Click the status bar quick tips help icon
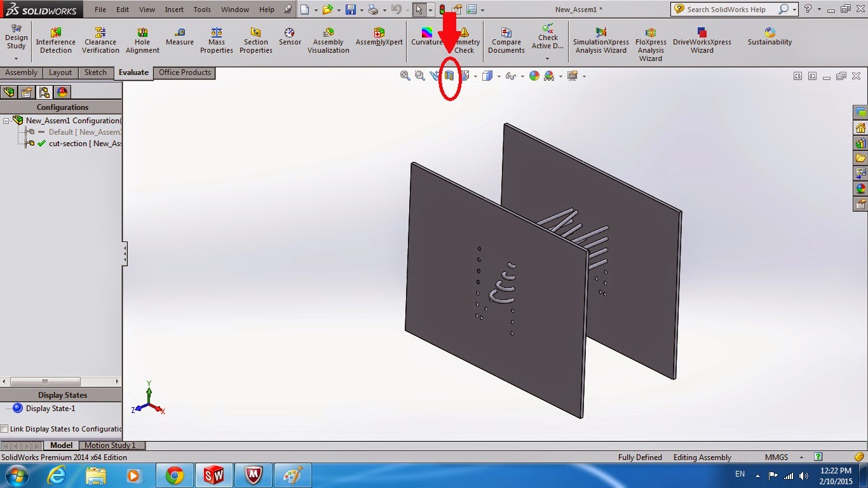This screenshot has height=488, width=868. click(818, 457)
